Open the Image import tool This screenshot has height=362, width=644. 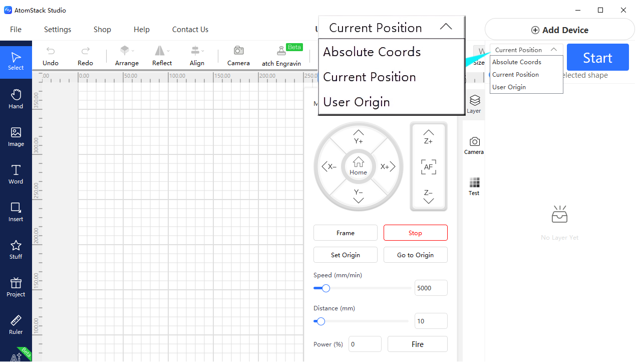(x=16, y=137)
